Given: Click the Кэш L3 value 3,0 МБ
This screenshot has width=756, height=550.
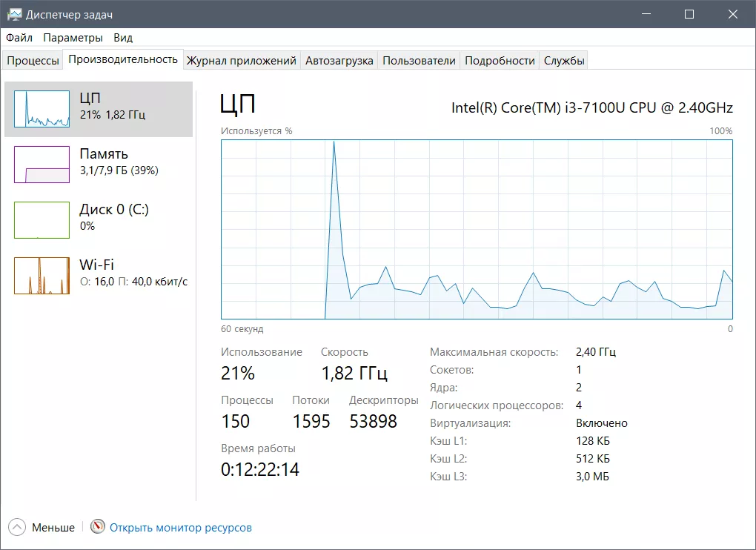Looking at the screenshot, I should point(592,477).
